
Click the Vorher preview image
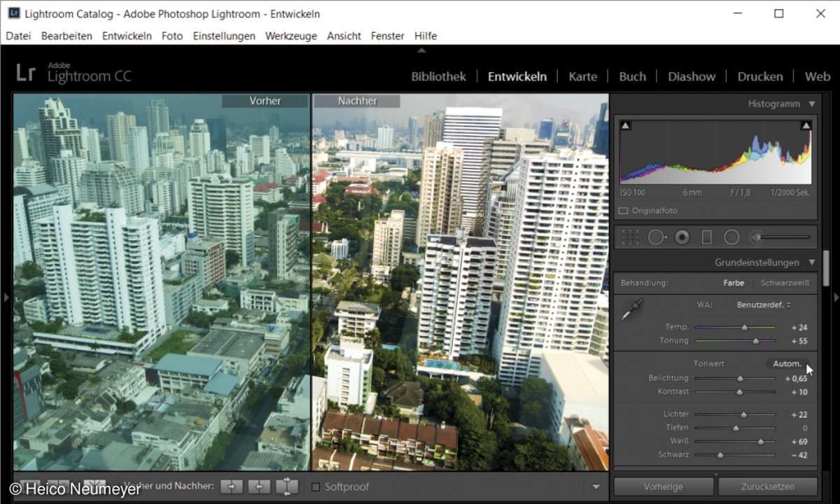161,282
